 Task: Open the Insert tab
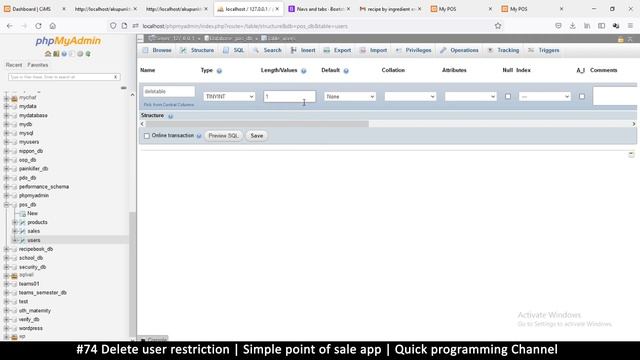pyautogui.click(x=303, y=50)
